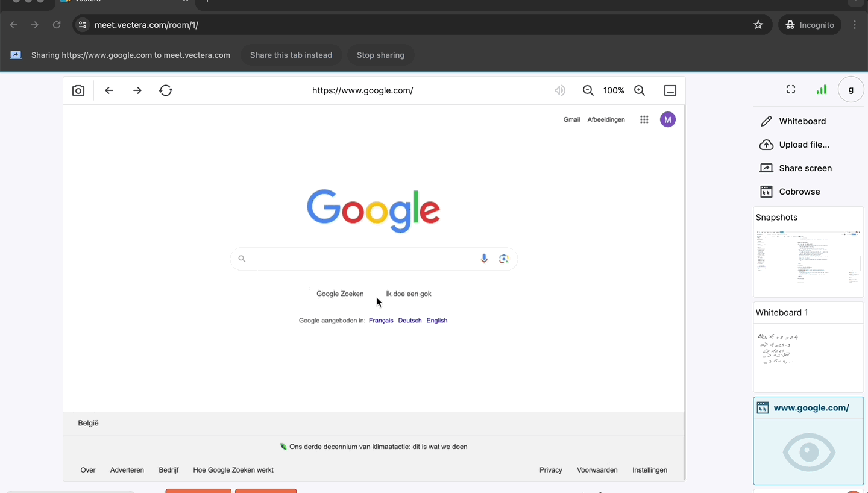Open Gmail link on Google page
The height and width of the screenshot is (493, 868).
(x=571, y=119)
